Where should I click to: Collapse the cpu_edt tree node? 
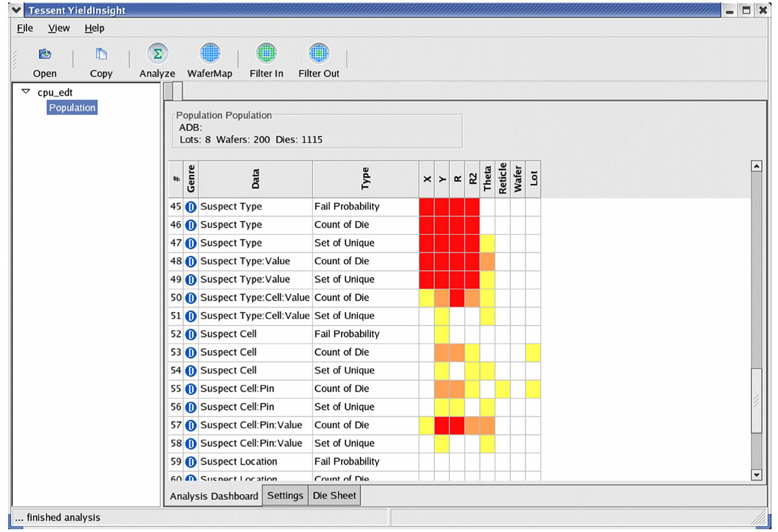pyautogui.click(x=25, y=92)
